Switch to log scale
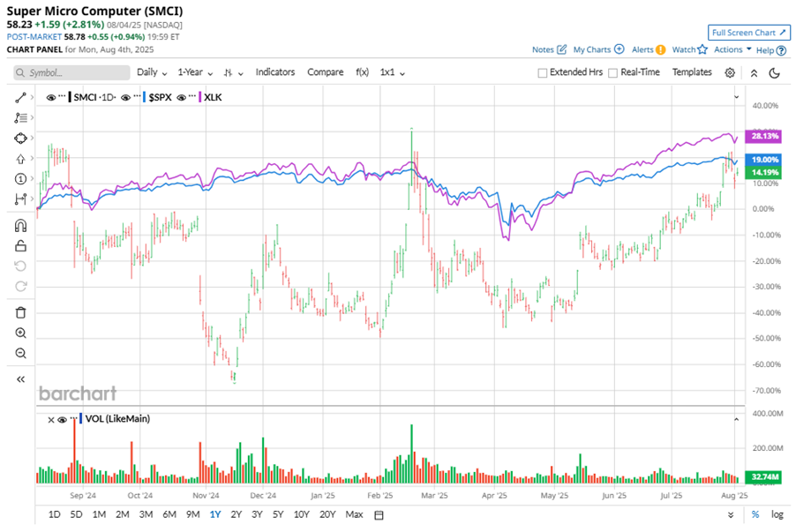The image size is (796, 532). pos(777,514)
